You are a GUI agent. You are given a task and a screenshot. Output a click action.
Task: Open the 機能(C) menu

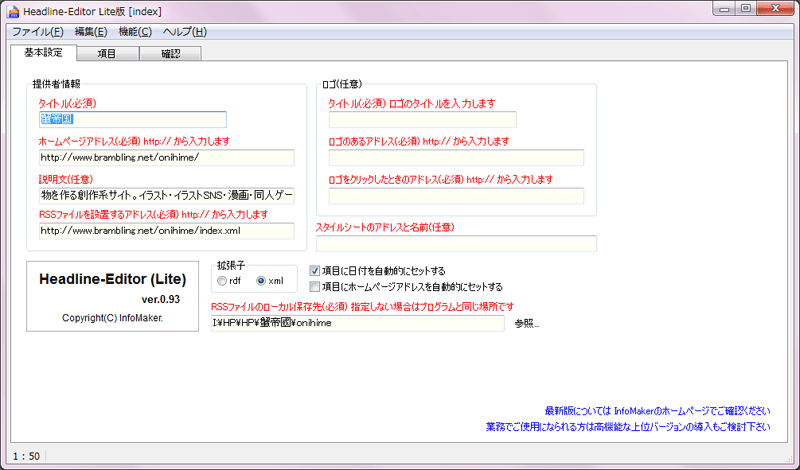coord(135,32)
